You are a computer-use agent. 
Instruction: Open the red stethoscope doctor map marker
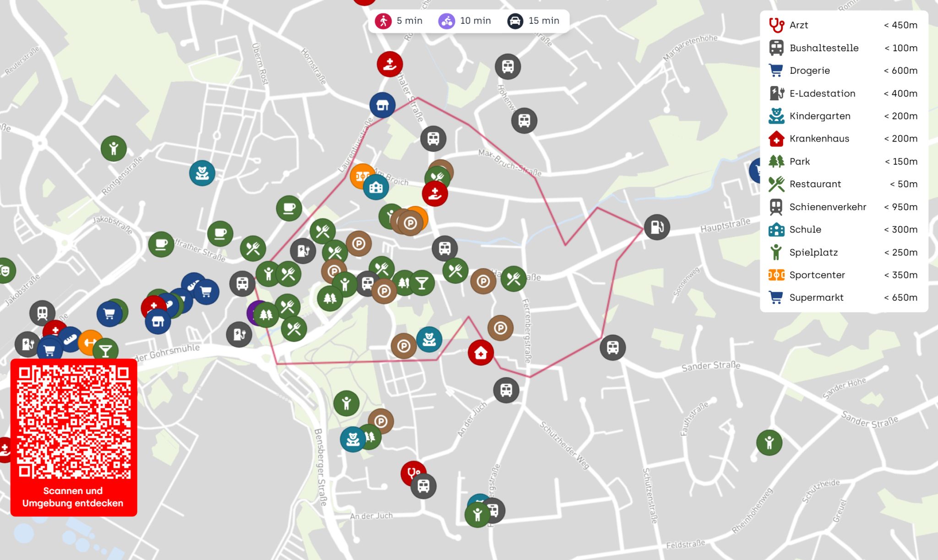pos(413,473)
